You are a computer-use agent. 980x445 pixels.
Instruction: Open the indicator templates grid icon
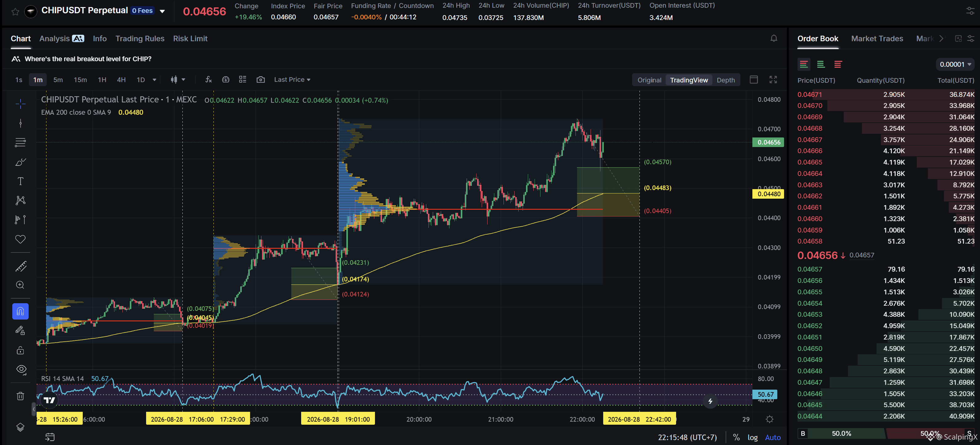point(243,79)
